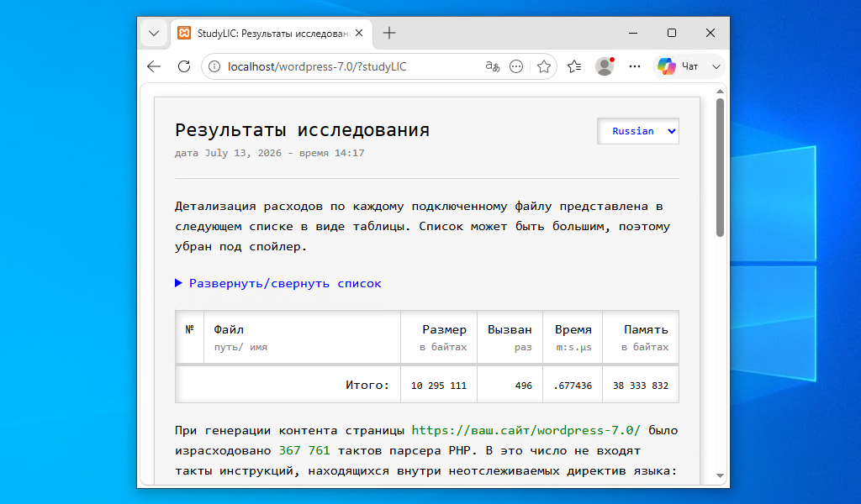Open a new browser tab
861x504 pixels.
point(389,34)
